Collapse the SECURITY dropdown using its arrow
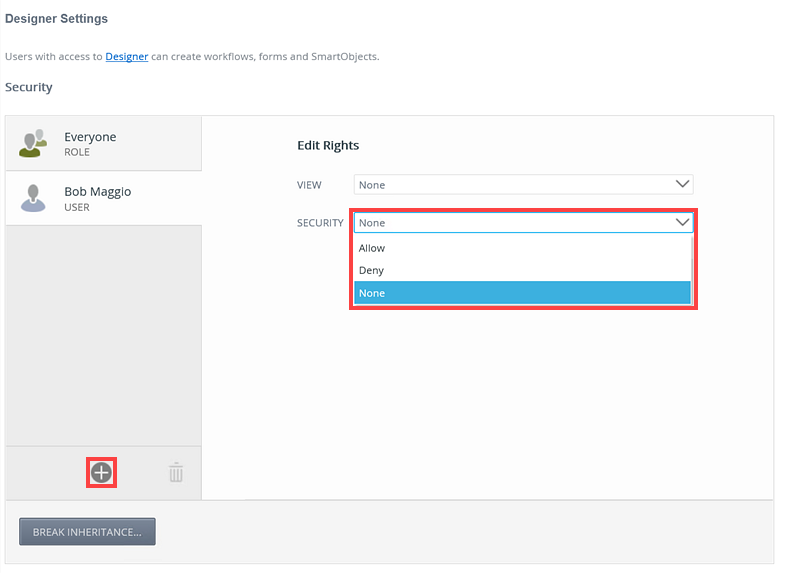Image resolution: width=800 pixels, height=573 pixels. (x=683, y=222)
